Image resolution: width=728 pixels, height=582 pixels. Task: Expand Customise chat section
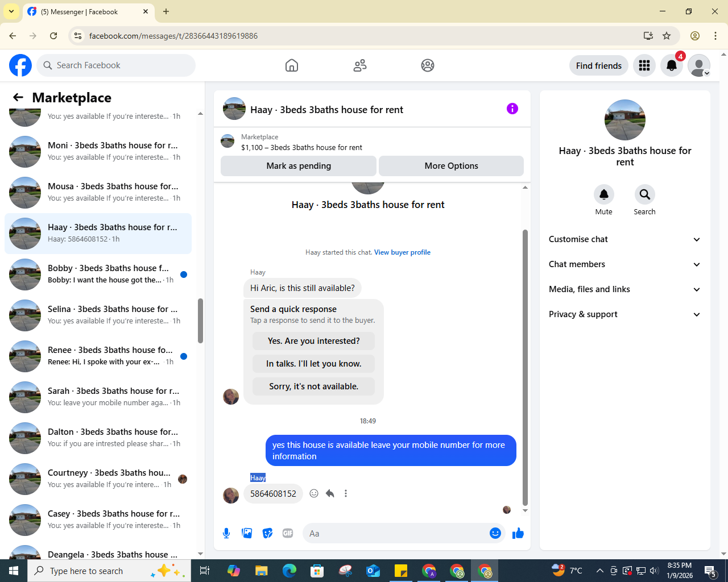[625, 239]
